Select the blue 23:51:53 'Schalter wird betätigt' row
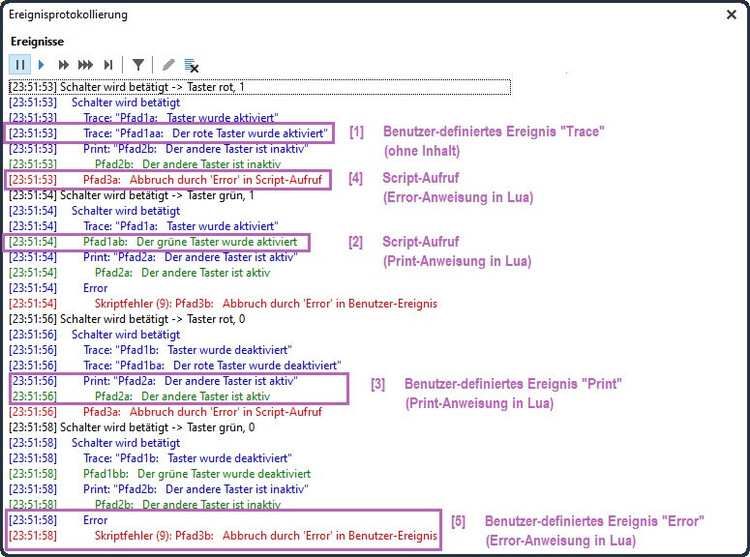750x557 pixels. pos(94,102)
